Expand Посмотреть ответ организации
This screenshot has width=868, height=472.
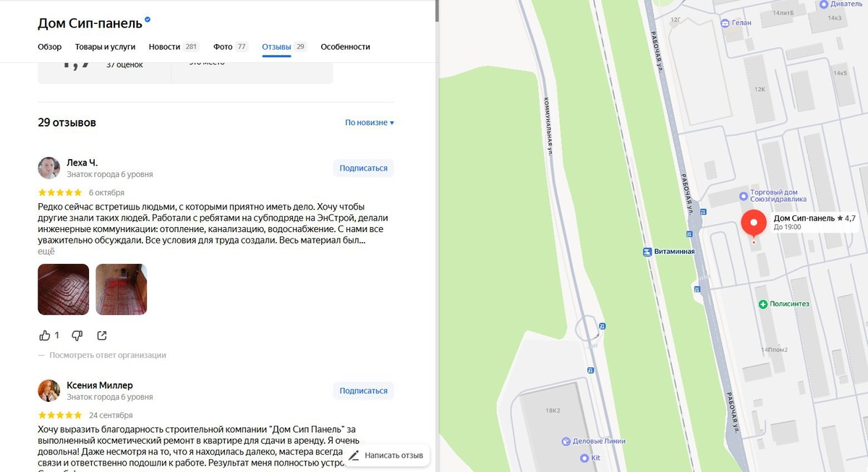[108, 356]
